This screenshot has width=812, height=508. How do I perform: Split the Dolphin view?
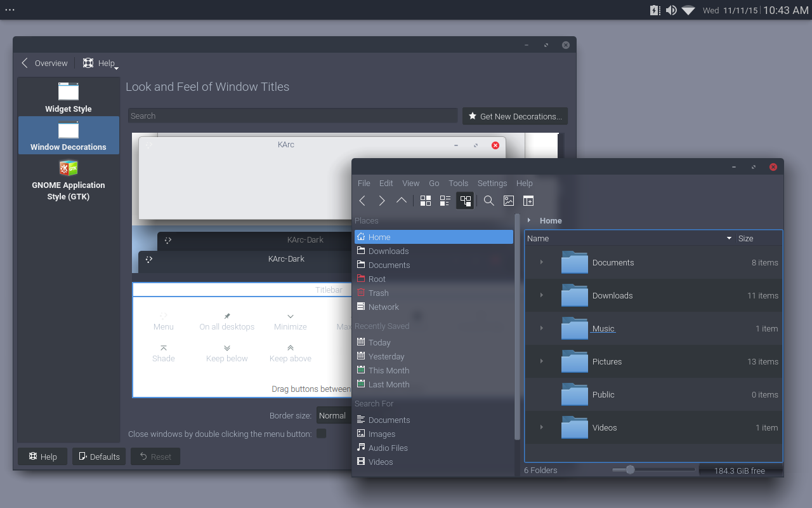pos(528,201)
